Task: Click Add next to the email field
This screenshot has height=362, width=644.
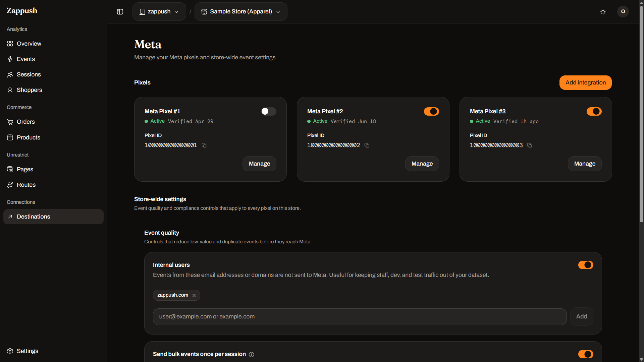Action: click(582, 317)
